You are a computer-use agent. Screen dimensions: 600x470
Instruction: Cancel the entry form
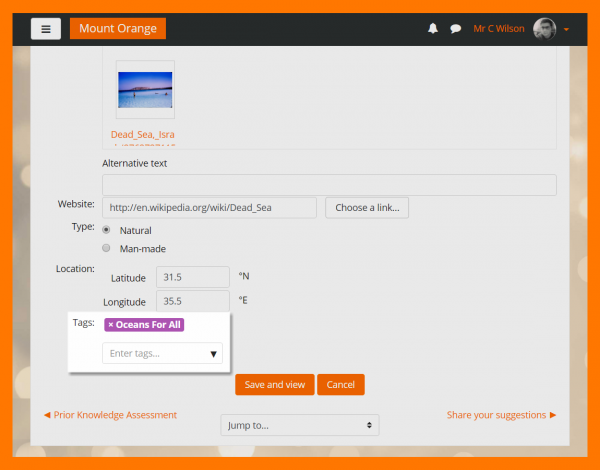341,384
